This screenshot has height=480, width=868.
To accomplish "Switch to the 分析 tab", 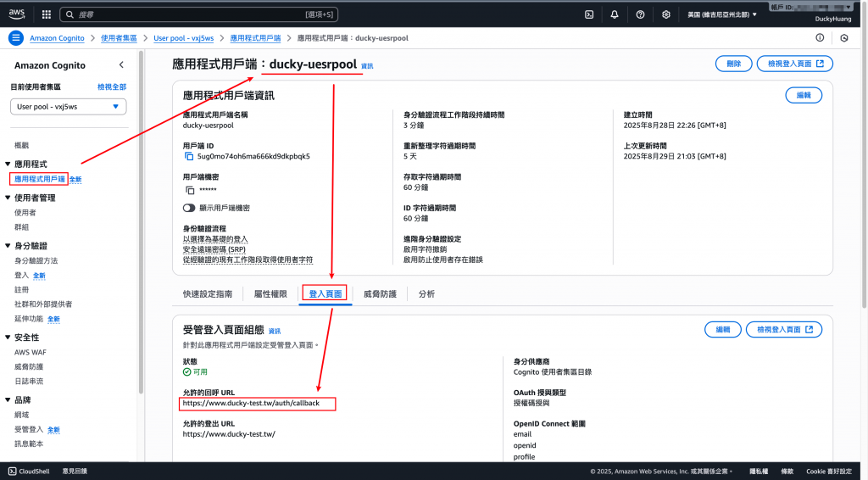I will point(426,294).
